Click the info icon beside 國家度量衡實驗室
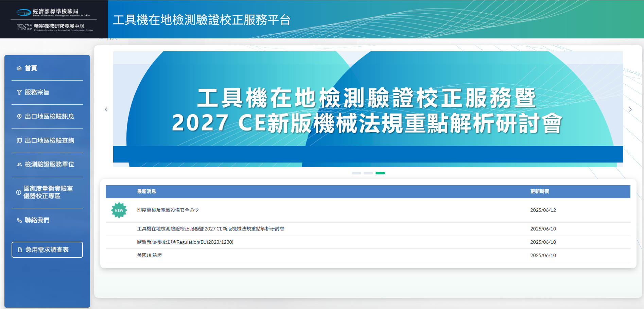 tap(19, 192)
